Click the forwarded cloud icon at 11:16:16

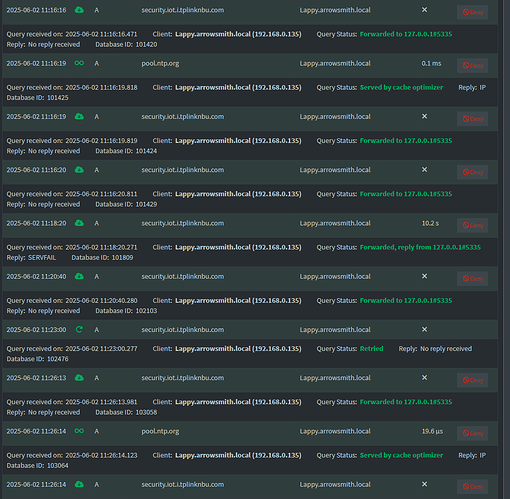coord(79,10)
